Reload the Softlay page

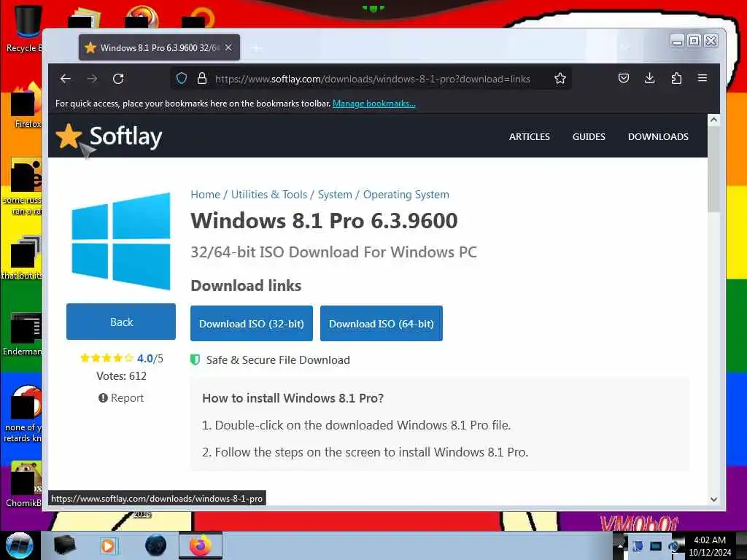tap(118, 79)
